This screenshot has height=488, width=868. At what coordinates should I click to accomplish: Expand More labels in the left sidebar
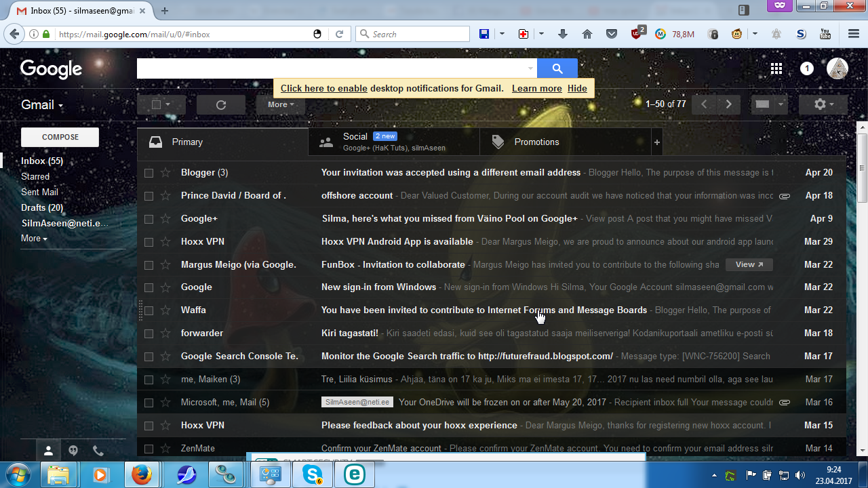[34, 239]
